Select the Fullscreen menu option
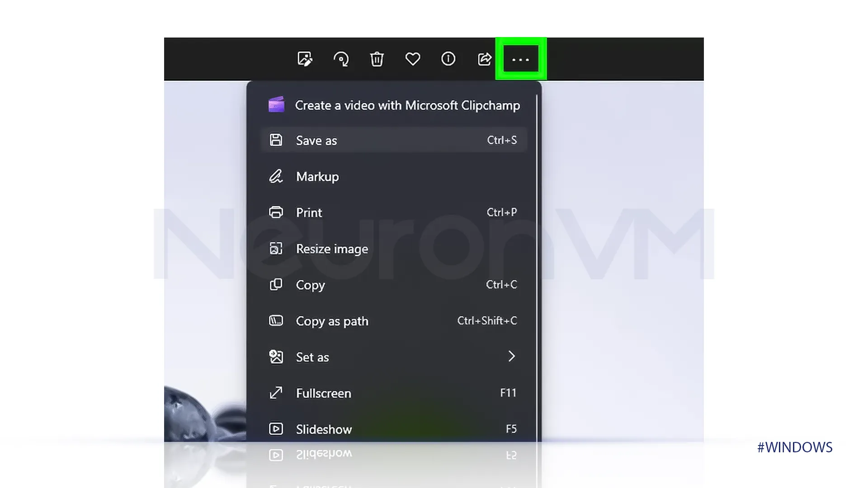868x488 pixels. [393, 393]
